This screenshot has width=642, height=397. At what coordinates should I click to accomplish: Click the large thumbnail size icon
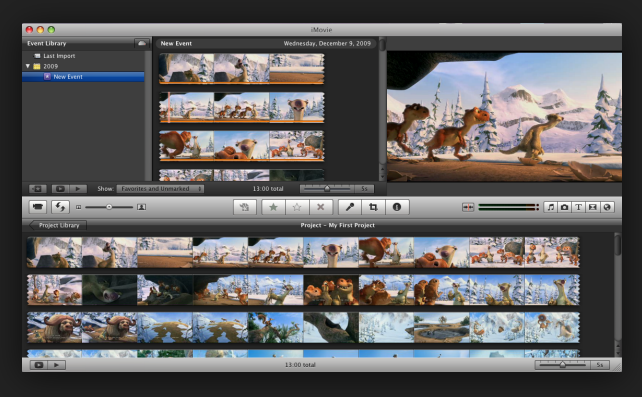[x=141, y=207]
